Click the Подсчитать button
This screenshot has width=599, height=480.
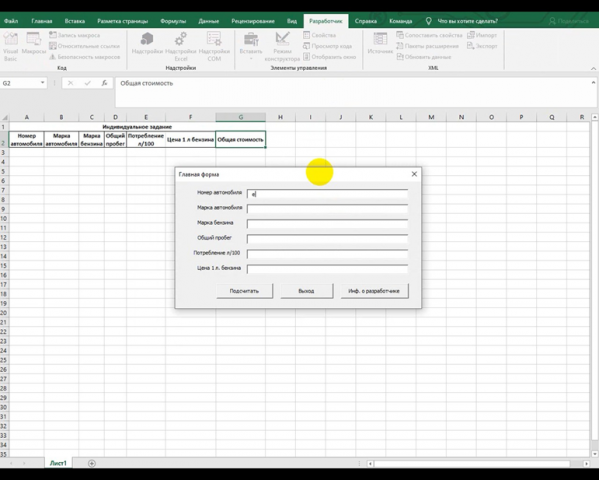tap(244, 291)
